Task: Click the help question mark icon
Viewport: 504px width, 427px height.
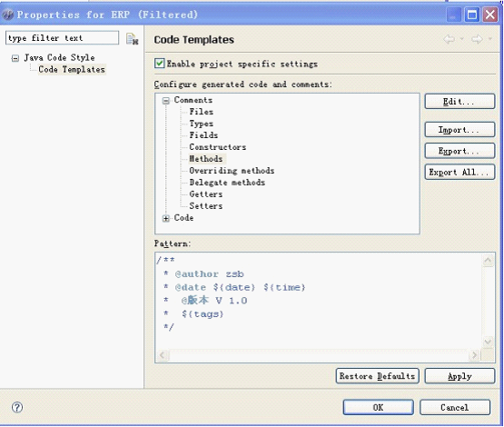Action: (17, 407)
